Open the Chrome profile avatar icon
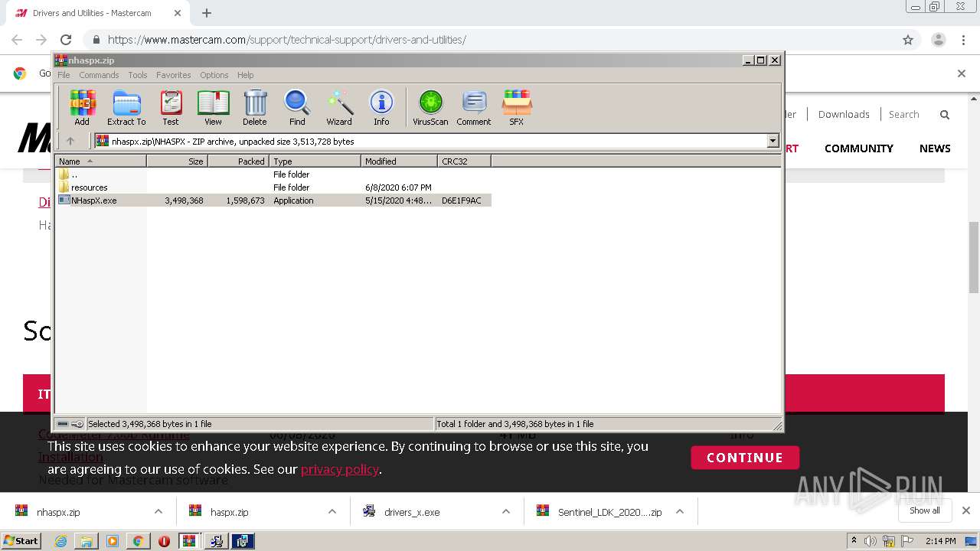Viewport: 980px width, 551px height. (938, 40)
